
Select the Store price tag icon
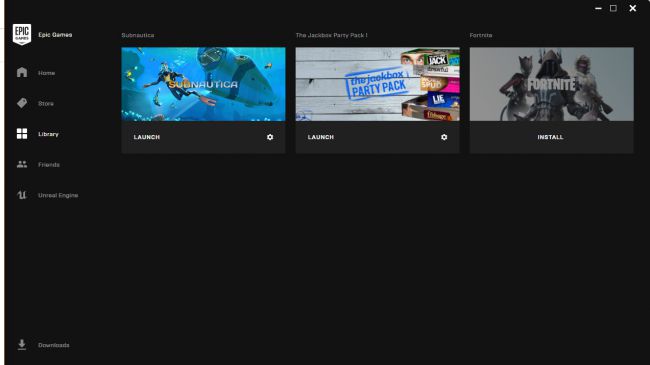tap(22, 103)
